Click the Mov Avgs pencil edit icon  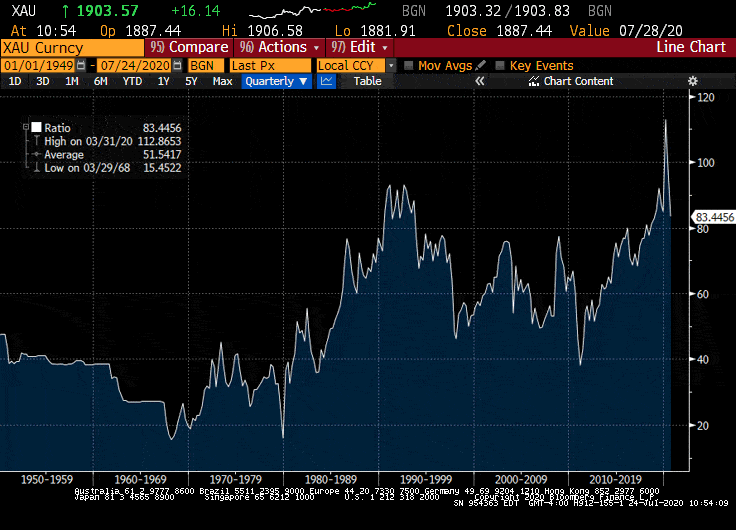[x=481, y=65]
